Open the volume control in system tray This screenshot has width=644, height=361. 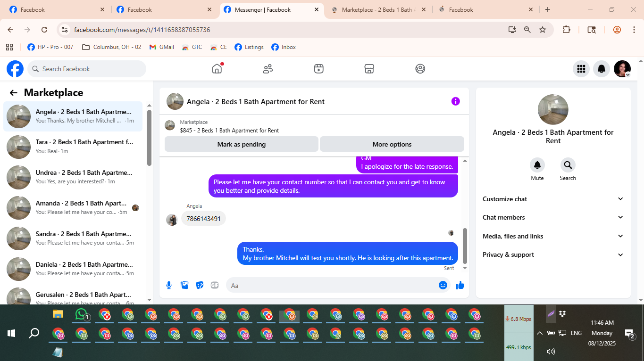pyautogui.click(x=551, y=351)
